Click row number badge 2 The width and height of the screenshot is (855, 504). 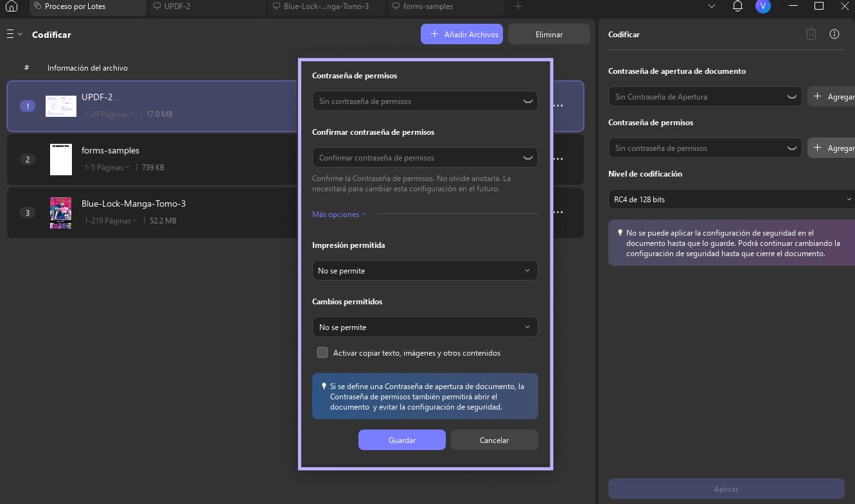point(27,159)
